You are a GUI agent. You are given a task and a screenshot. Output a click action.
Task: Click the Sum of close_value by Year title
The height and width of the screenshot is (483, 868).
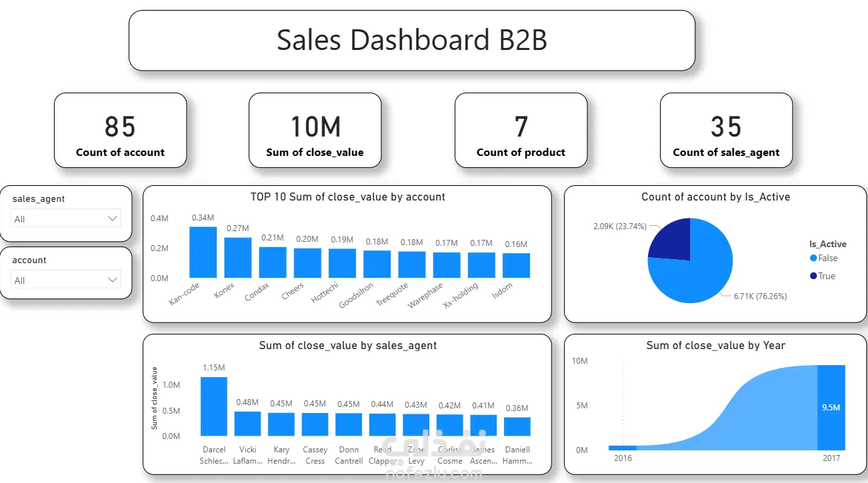715,345
